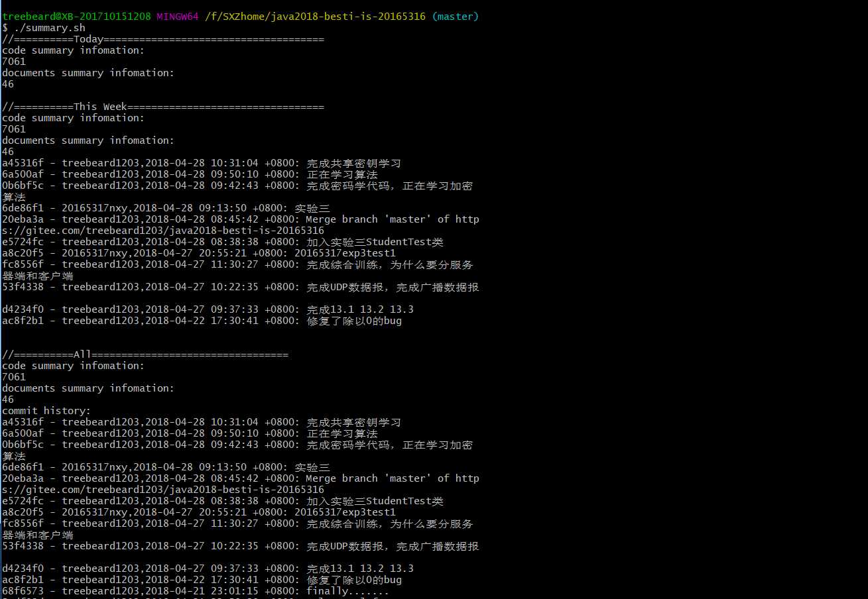
Task: Click commit a8c20f5 20165317exp3test1 in This Week section
Action: (x=199, y=253)
